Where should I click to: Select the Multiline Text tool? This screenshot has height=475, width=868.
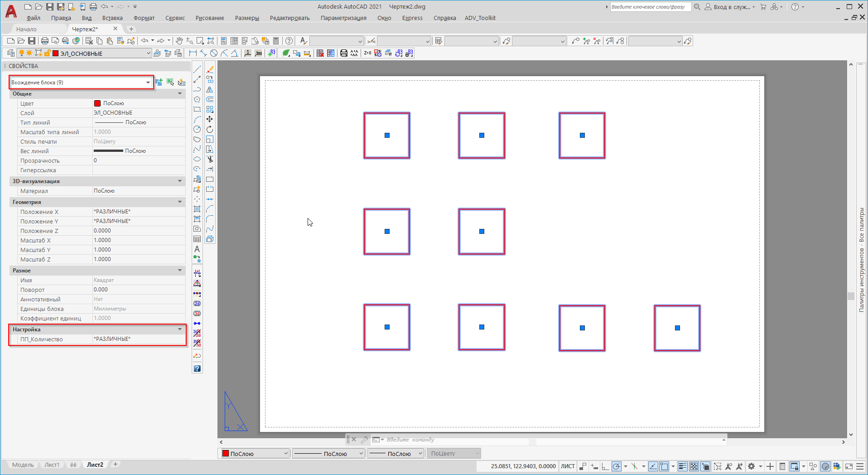pyautogui.click(x=197, y=249)
